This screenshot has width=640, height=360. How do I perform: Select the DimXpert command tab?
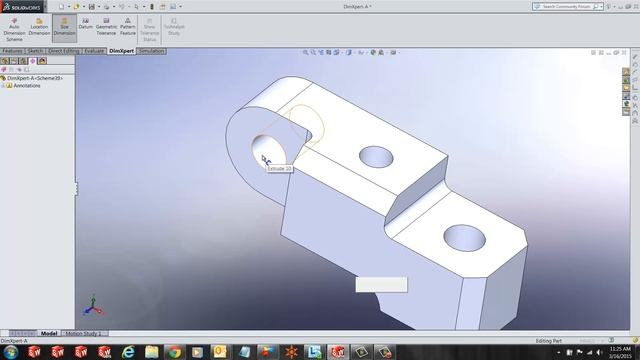coord(122,51)
